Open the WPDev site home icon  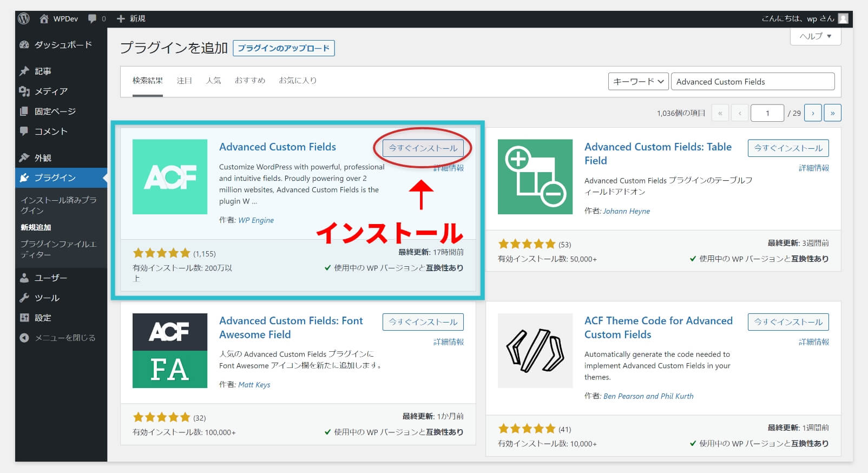point(44,18)
